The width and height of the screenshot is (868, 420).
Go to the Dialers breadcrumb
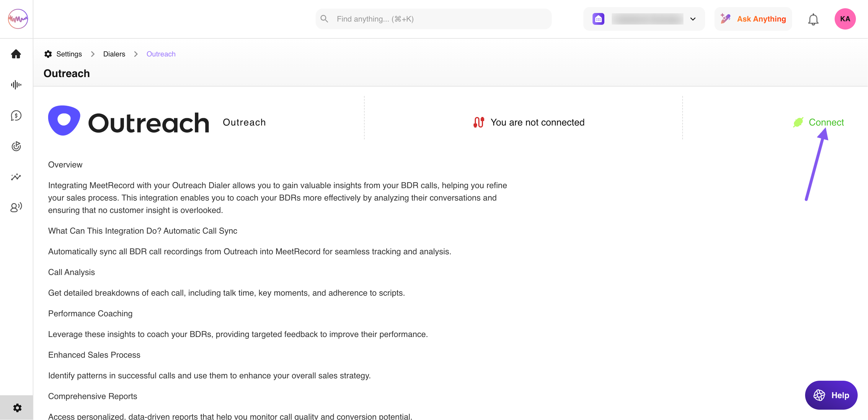pos(114,54)
